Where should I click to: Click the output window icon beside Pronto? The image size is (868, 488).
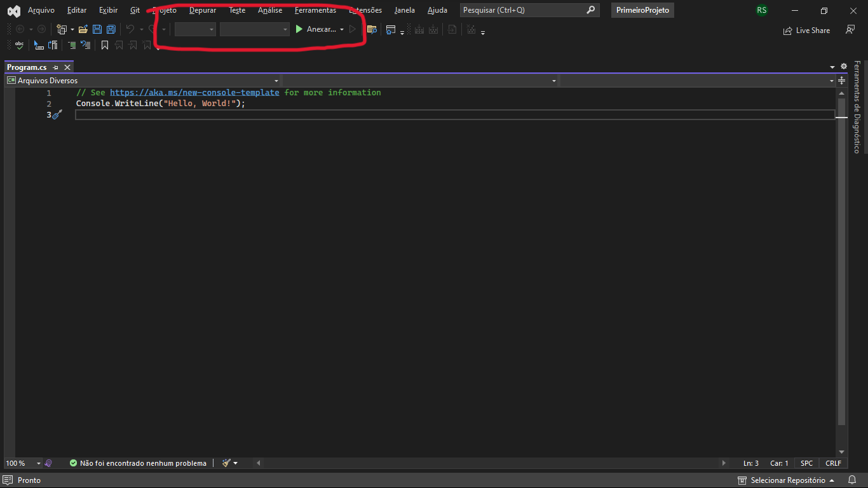(8, 480)
